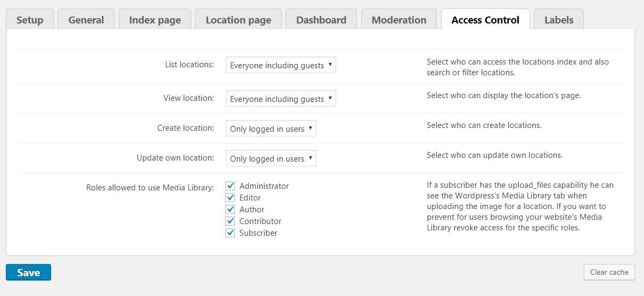Open the Labels tab
Screen dimensions: 644x296
[x=559, y=20]
